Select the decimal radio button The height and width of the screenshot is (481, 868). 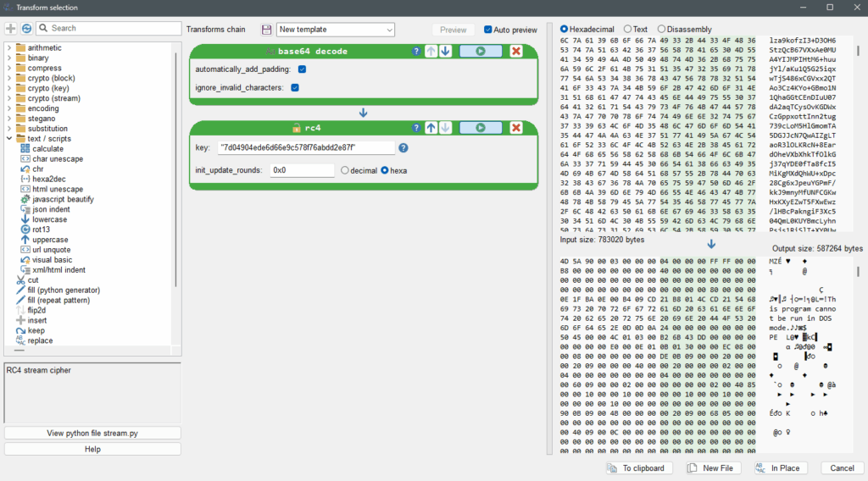(345, 170)
